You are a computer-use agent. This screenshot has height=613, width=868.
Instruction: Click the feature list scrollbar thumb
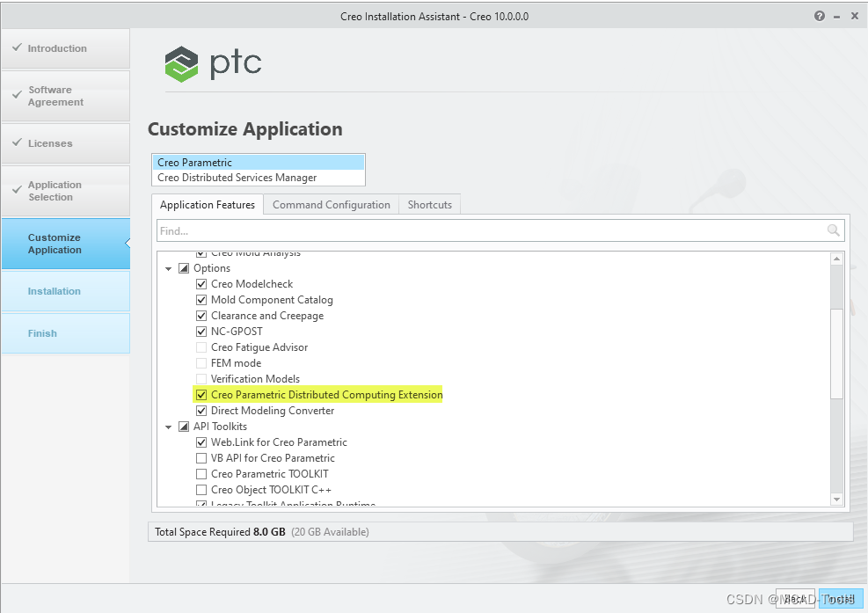pyautogui.click(x=836, y=354)
